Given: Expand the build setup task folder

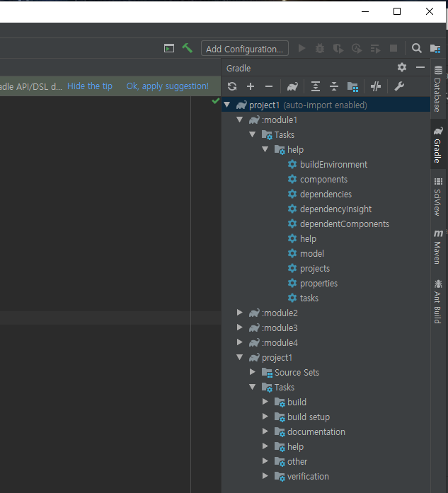Looking at the screenshot, I should [265, 417].
